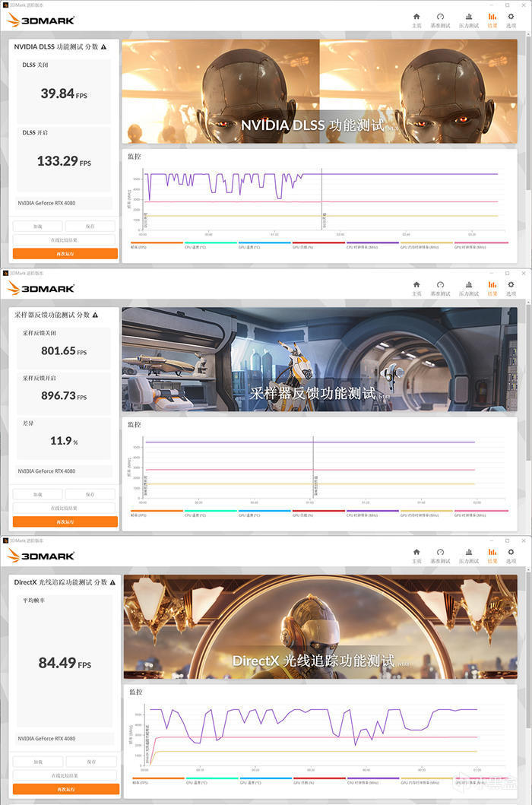The height and width of the screenshot is (805, 532).
Task: Toggle CPU 时钟频率 legend in DLSS monitoring chart
Action: pyautogui.click(x=372, y=246)
